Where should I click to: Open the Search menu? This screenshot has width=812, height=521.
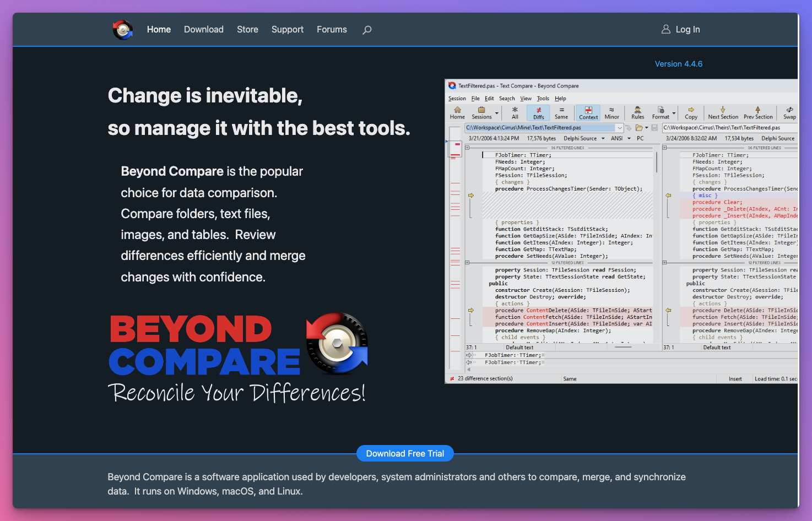click(x=507, y=99)
